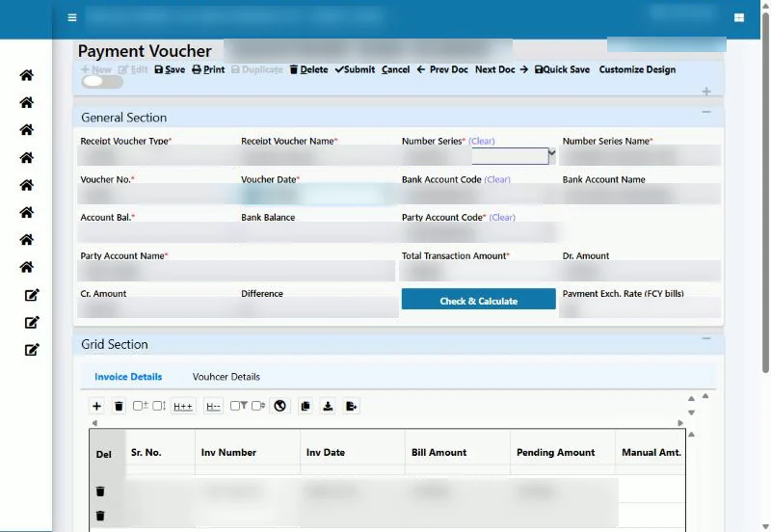Click the topmost home icon in sidebar

27,75
